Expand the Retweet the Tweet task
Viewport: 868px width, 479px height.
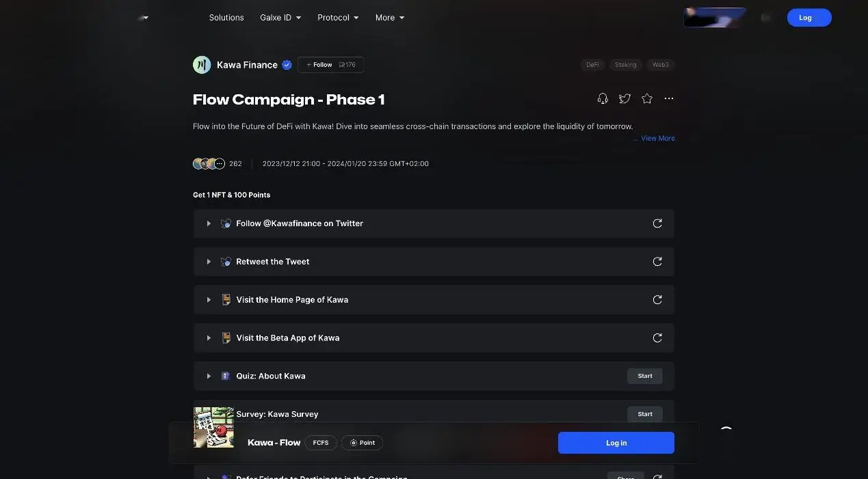[209, 262]
